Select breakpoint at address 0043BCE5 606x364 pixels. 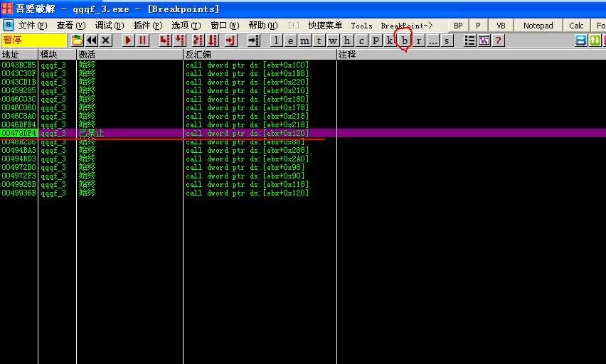[x=18, y=65]
